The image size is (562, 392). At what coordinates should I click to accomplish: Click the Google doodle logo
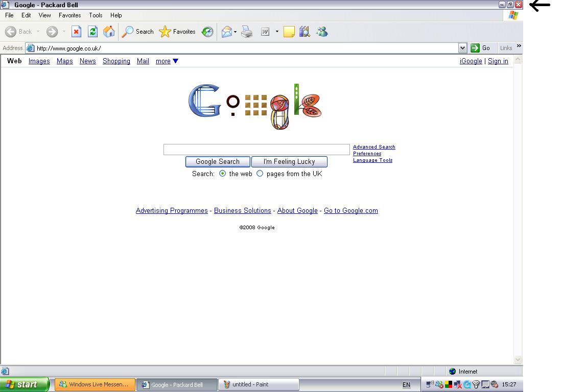(x=255, y=106)
